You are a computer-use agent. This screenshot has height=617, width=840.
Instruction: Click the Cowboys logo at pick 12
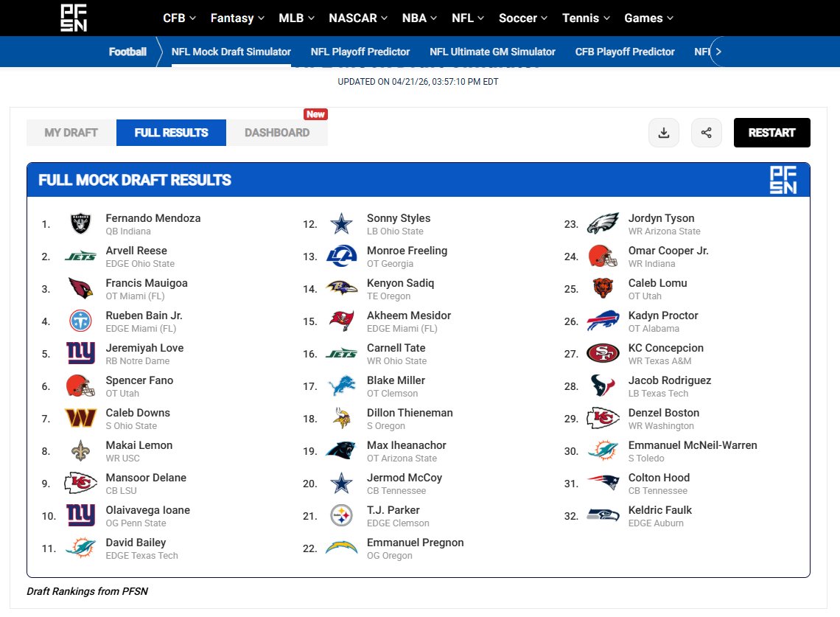pos(341,224)
